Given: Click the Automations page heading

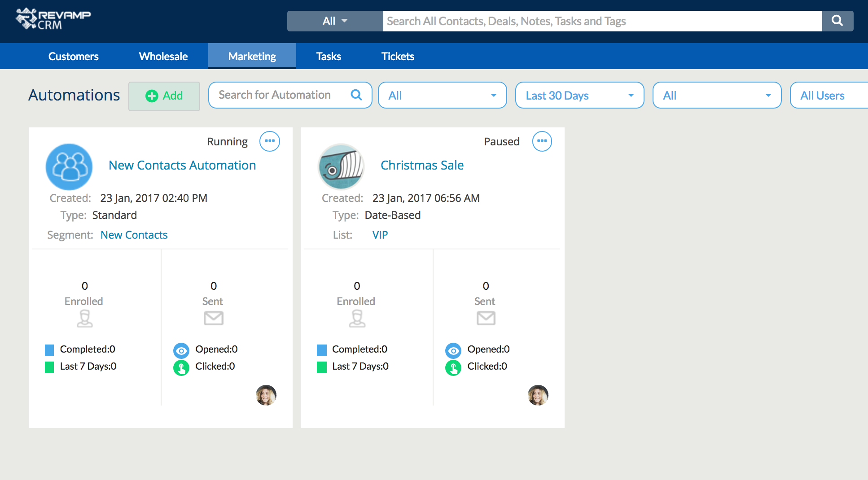Looking at the screenshot, I should (x=74, y=95).
